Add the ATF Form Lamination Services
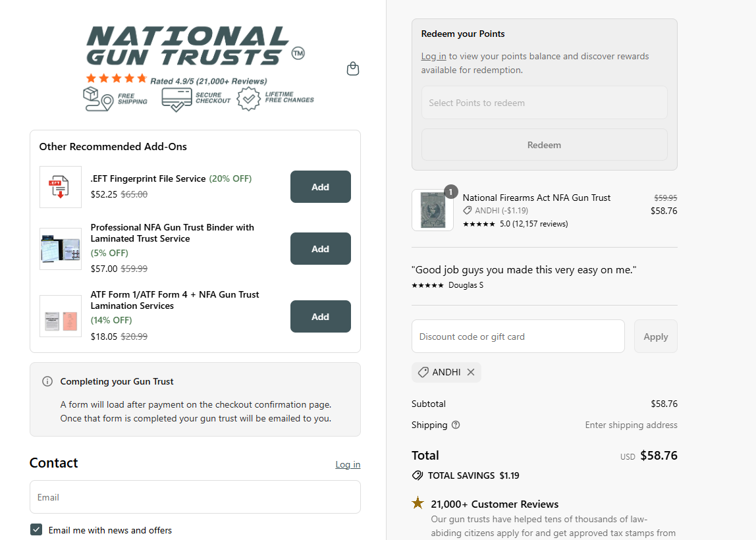Image resolution: width=756 pixels, height=540 pixels. 320,317
